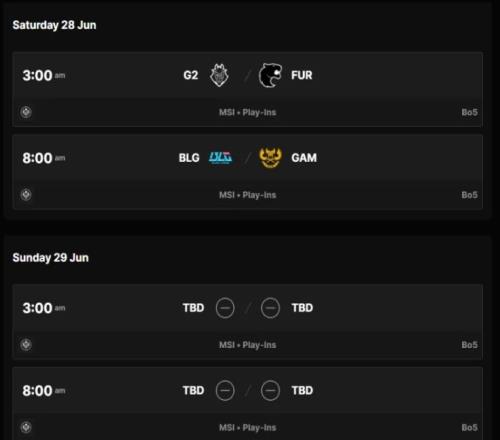
Task: Open Saturday 3:00 am match time
Action: (44, 75)
